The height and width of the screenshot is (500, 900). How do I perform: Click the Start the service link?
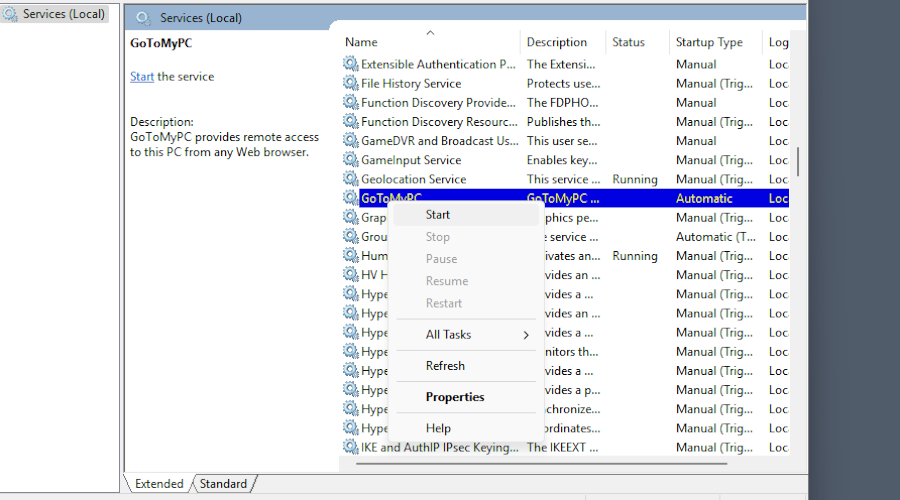pos(142,76)
